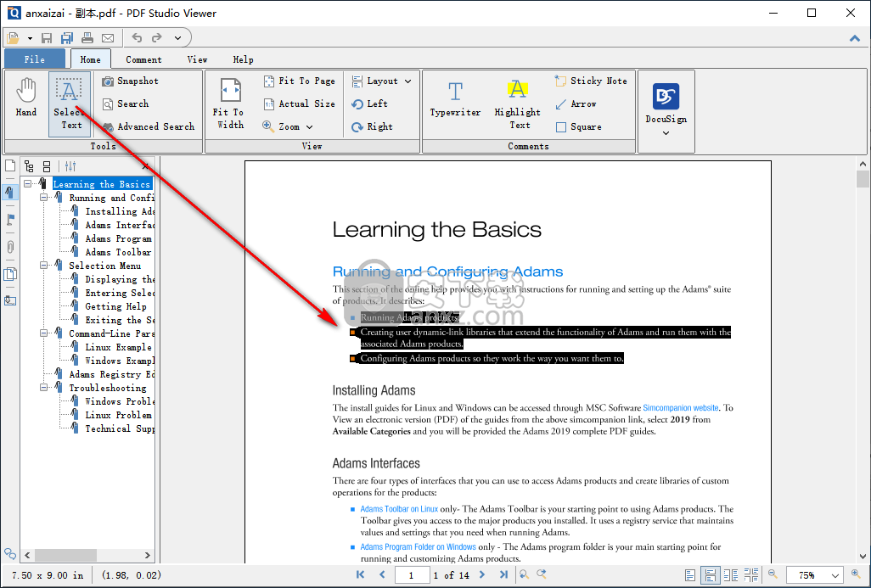Open the File tab
Screen dimensions: 871x588
(35, 59)
